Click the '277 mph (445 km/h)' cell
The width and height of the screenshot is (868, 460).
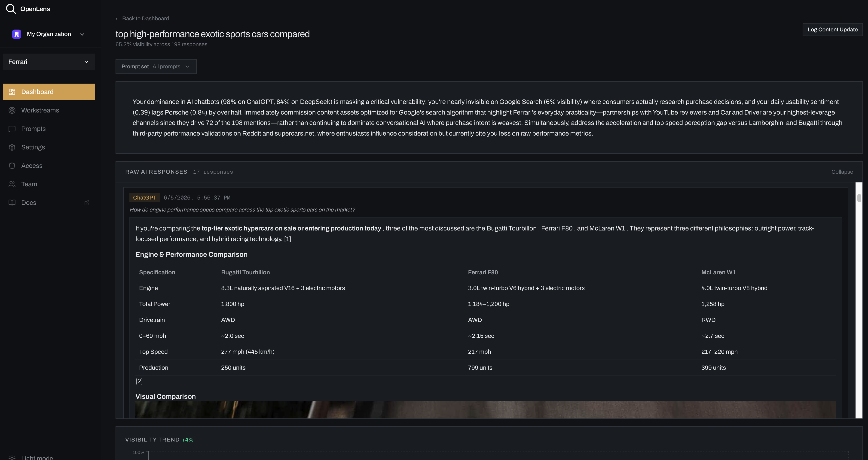point(248,352)
